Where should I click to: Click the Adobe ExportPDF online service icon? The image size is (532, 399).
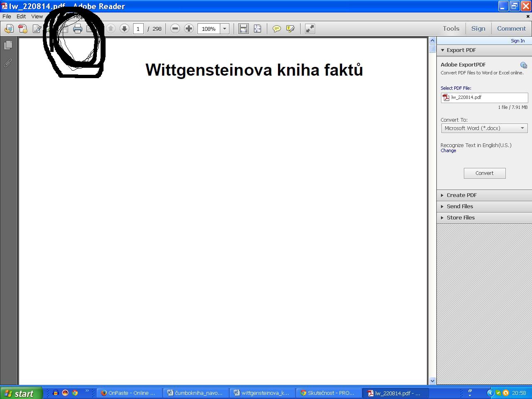tap(523, 65)
